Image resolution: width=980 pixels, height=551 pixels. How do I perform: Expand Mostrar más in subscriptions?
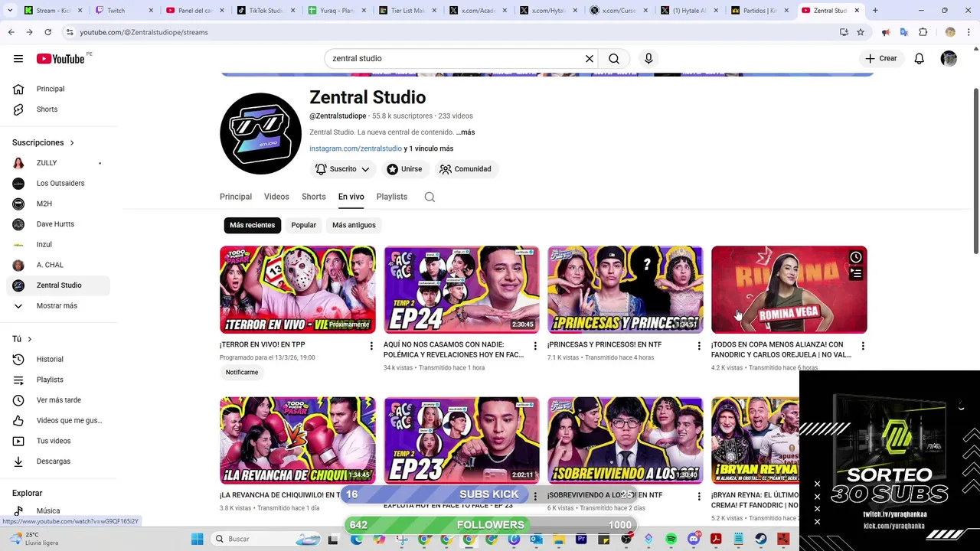(x=57, y=305)
